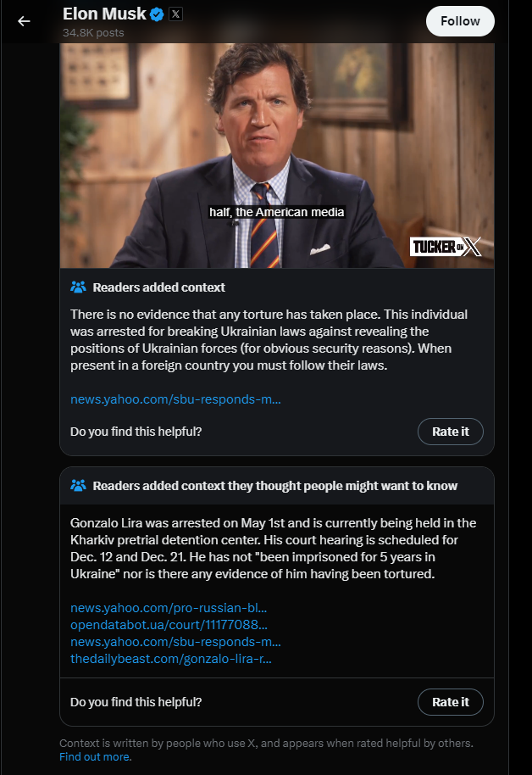Click the blue verified checkmark badge
This screenshot has height=775, width=532.
[x=157, y=14]
